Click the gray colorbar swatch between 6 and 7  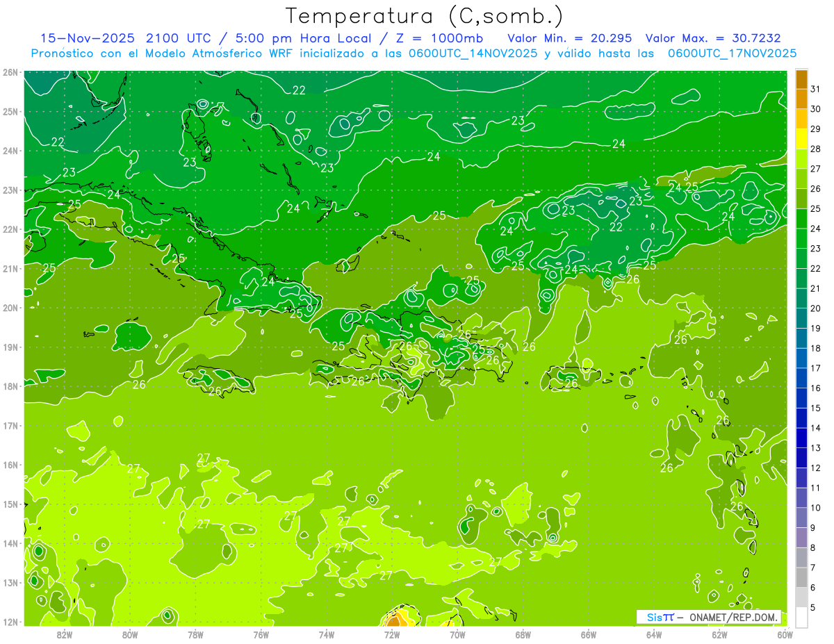point(801,577)
